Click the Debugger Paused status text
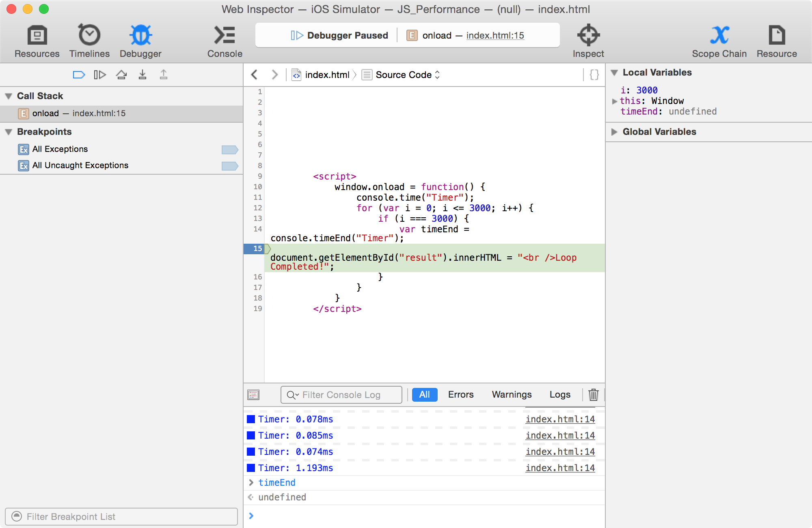Screen dimensions: 812x528 pyautogui.click(x=348, y=35)
